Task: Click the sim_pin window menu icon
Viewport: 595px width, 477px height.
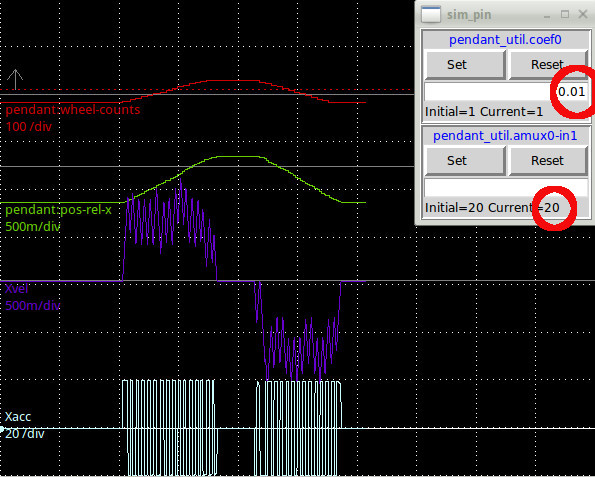Action: [431, 15]
